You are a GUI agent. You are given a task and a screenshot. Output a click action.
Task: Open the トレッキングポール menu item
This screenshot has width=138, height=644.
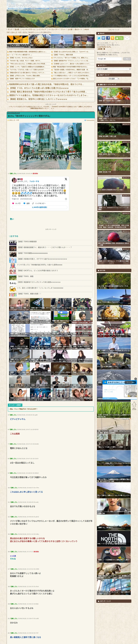[28, 30]
